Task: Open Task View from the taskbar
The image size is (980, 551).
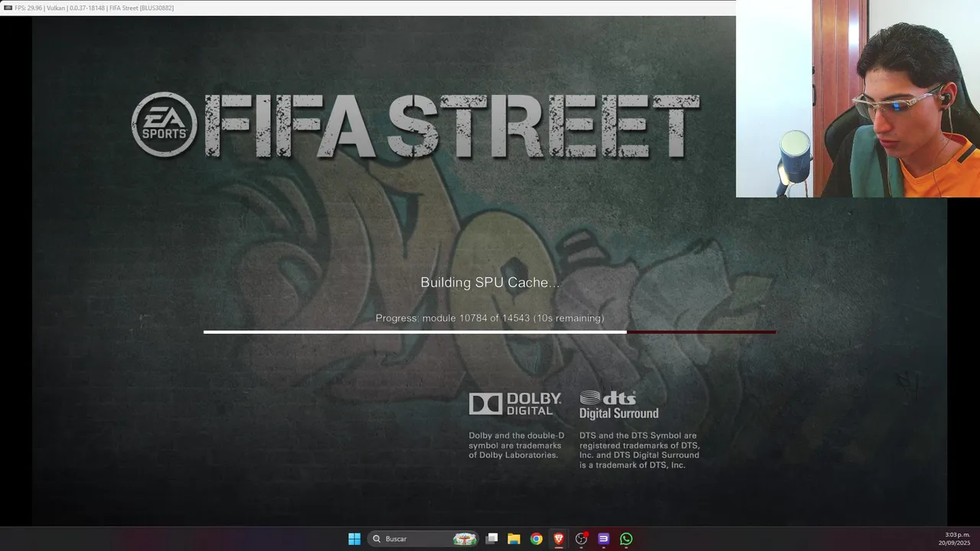Action: (x=492, y=539)
